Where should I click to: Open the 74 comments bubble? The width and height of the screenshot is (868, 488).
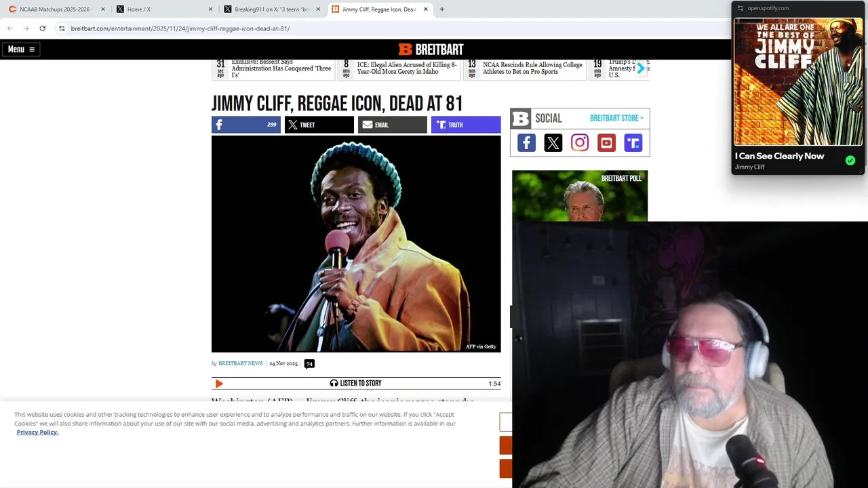tap(309, 364)
